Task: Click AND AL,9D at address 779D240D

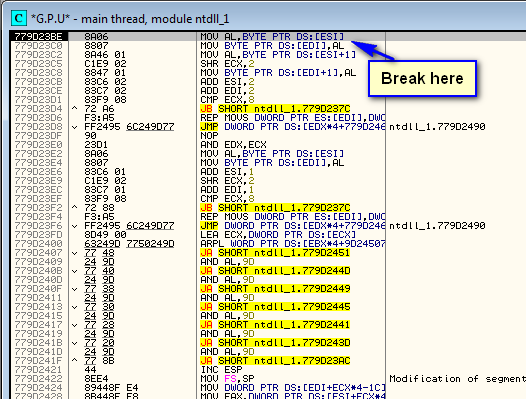Action: pyautogui.click(x=227, y=280)
